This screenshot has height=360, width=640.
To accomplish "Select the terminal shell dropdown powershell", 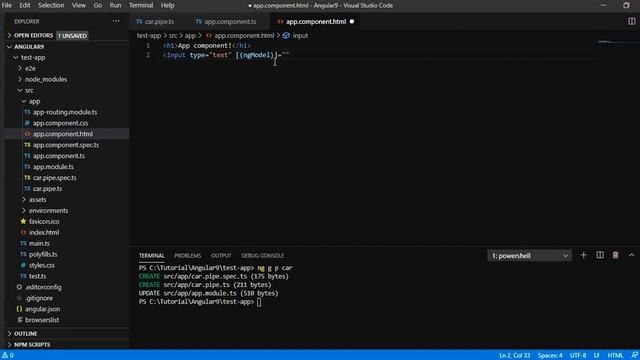I will (x=529, y=256).
